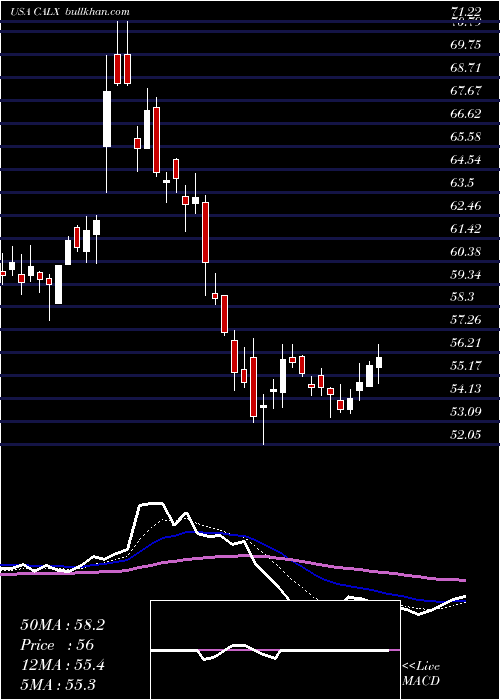Click the '<<Live MACD' label
The height and width of the screenshot is (700, 500).
pos(421,674)
